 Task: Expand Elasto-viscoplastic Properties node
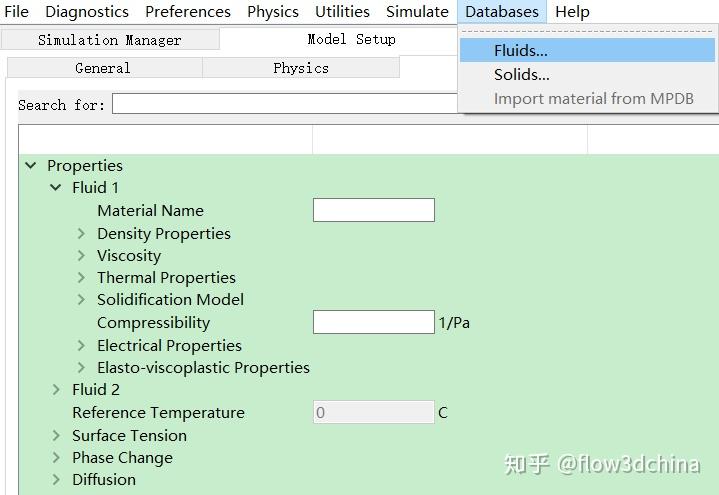coord(82,368)
